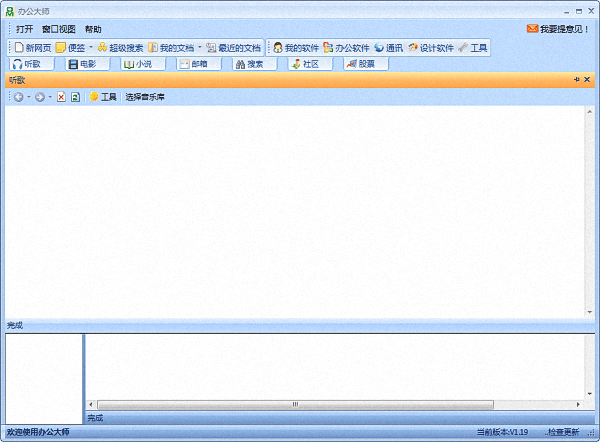Launch 办公软件 office software list
600x442 pixels.
click(346, 47)
